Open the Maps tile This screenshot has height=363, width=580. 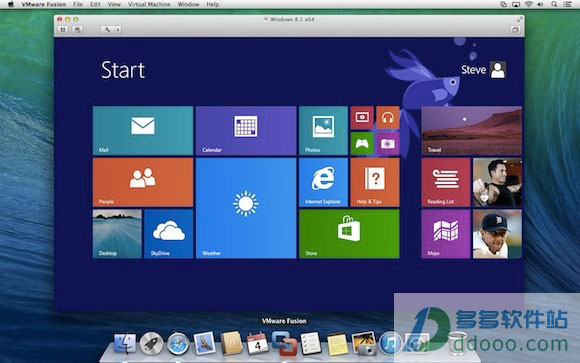pyautogui.click(x=446, y=234)
